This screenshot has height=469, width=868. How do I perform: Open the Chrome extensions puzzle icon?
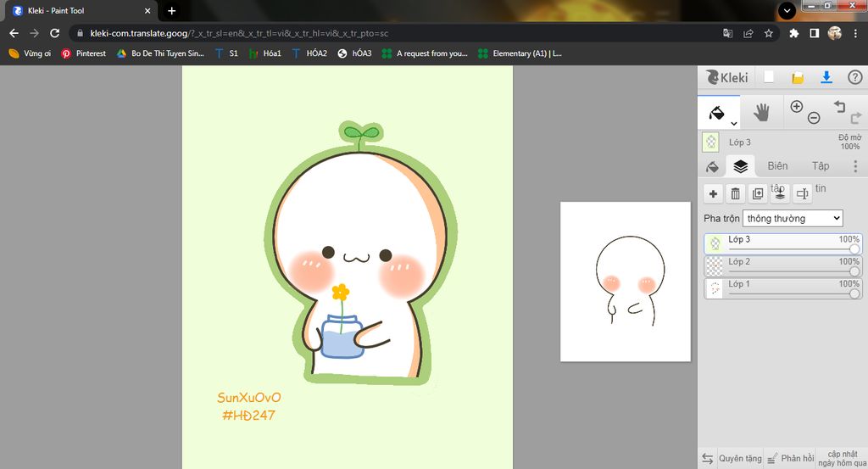793,33
